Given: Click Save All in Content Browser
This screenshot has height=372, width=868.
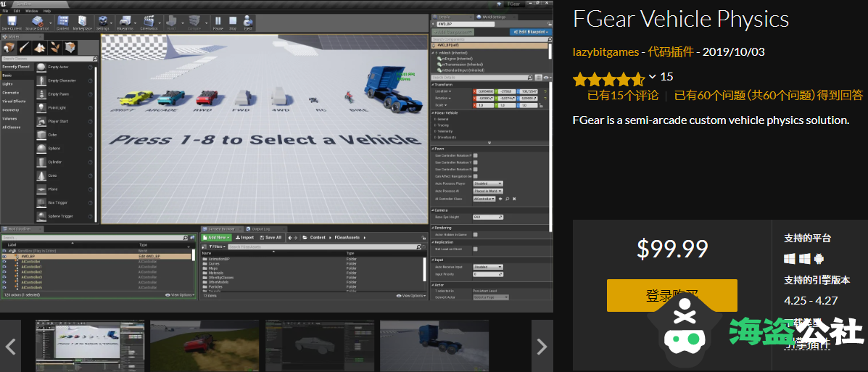Looking at the screenshot, I should tap(270, 237).
